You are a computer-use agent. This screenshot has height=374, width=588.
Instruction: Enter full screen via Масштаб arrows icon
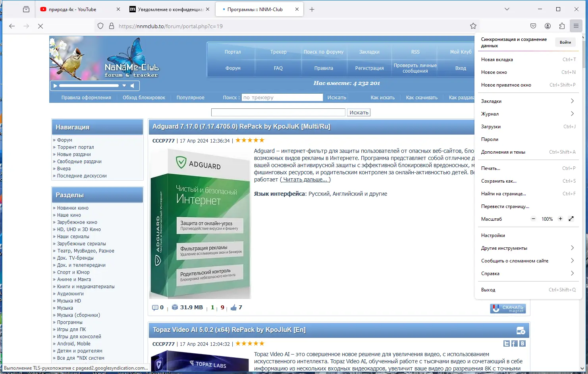click(571, 219)
